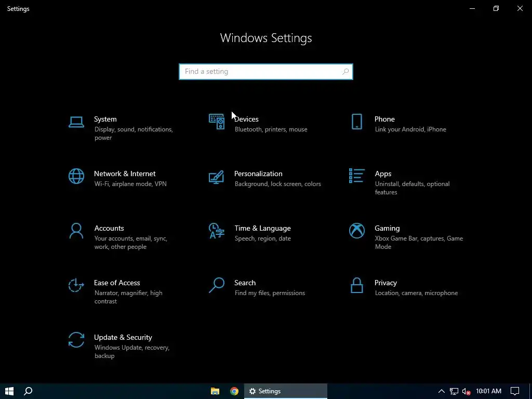532x399 pixels.
Task: Click 'Narrator, magnifier, high contrast' description
Action: 128,297
